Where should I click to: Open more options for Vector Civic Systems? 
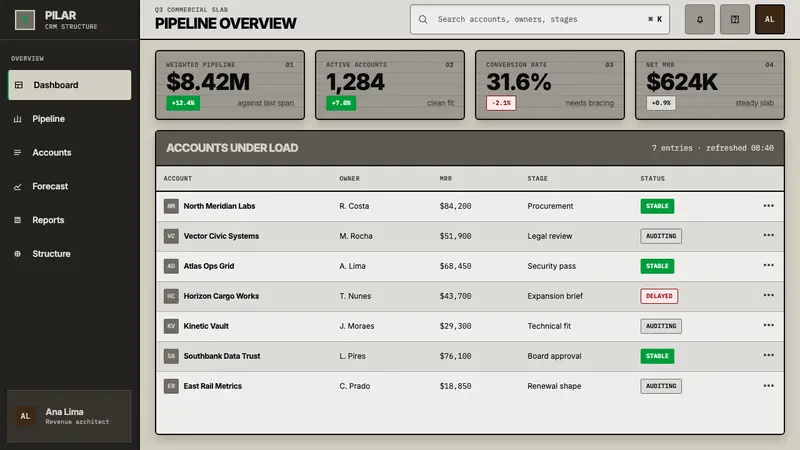click(x=768, y=235)
